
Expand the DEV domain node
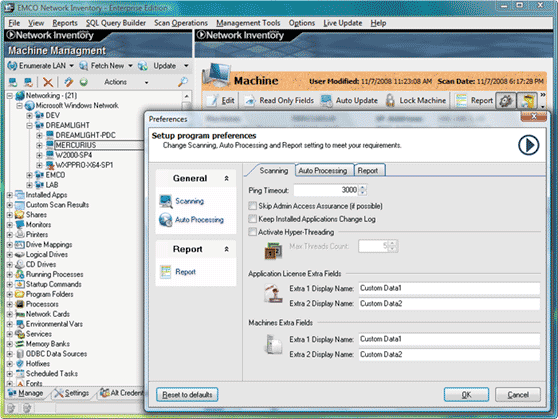point(30,115)
